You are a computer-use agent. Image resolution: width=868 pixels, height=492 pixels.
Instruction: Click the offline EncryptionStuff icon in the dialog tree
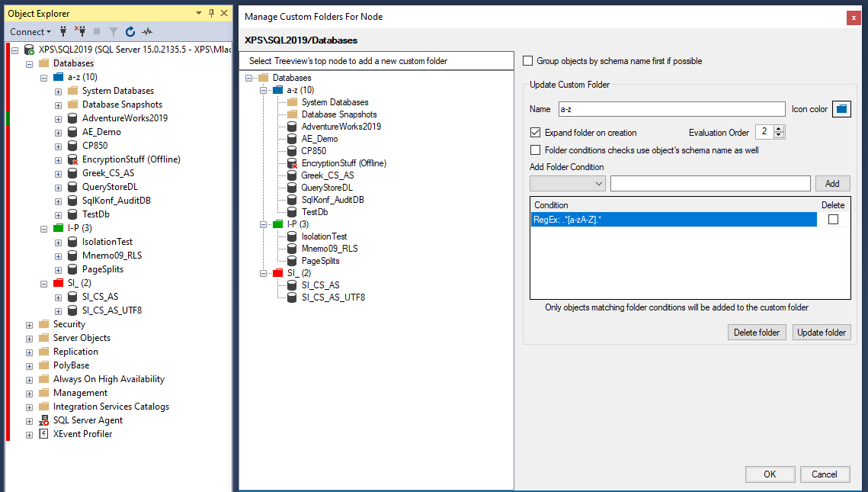(x=293, y=163)
